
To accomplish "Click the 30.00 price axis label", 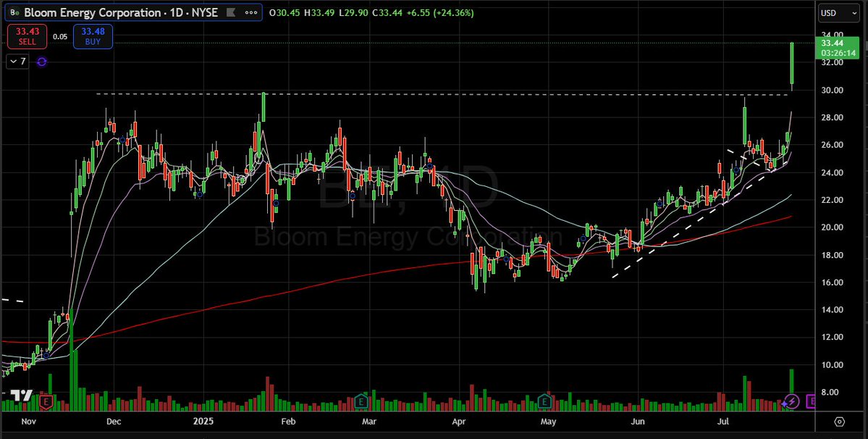I will pos(832,91).
